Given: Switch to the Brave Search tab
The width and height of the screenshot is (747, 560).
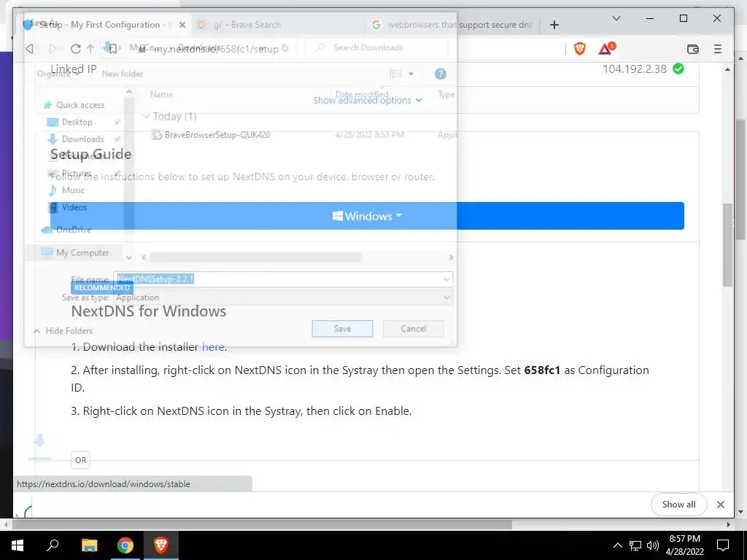Looking at the screenshot, I should (x=277, y=25).
